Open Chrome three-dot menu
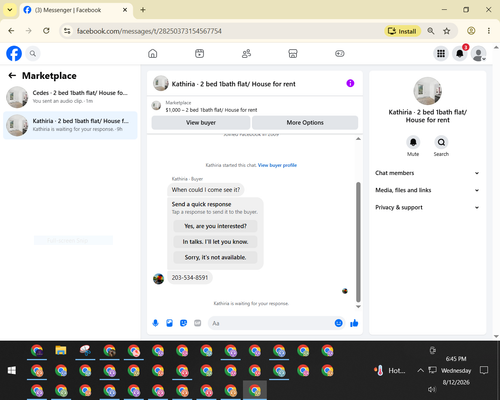Image resolution: width=500 pixels, height=400 pixels. [x=489, y=31]
